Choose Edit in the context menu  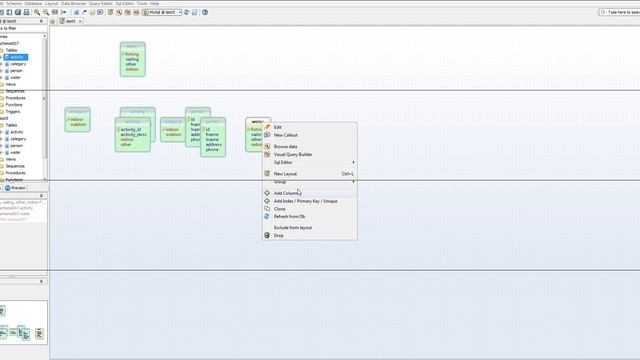(310, 127)
